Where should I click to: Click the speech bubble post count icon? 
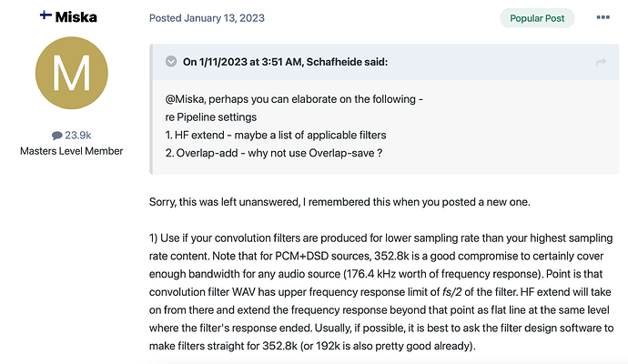[56, 135]
